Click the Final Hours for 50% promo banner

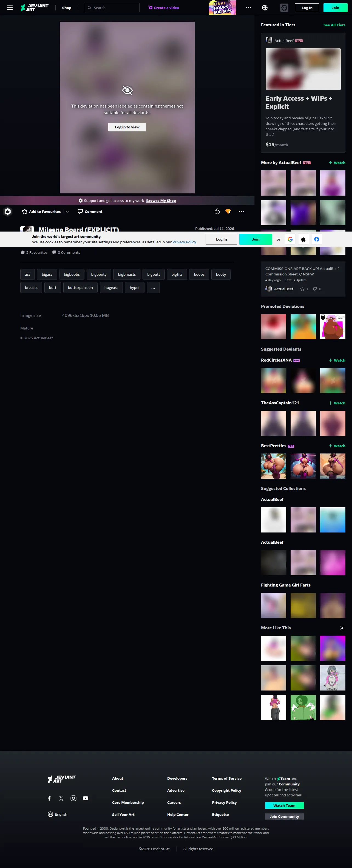pyautogui.click(x=222, y=7)
